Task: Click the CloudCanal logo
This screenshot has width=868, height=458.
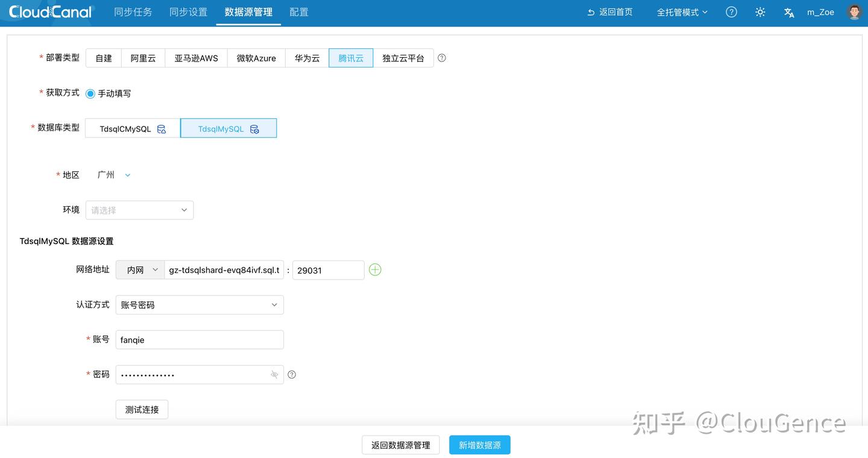Action: 51,12
